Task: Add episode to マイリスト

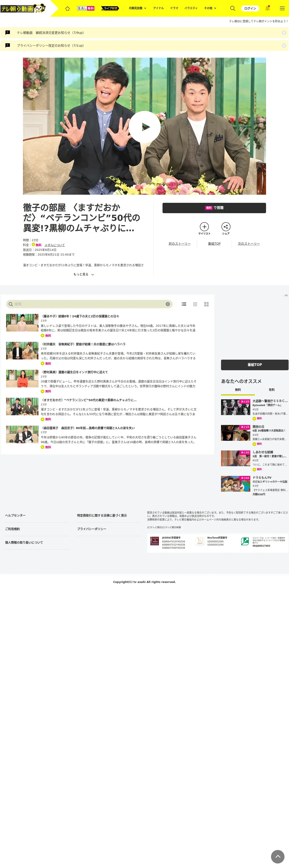Action: (204, 228)
